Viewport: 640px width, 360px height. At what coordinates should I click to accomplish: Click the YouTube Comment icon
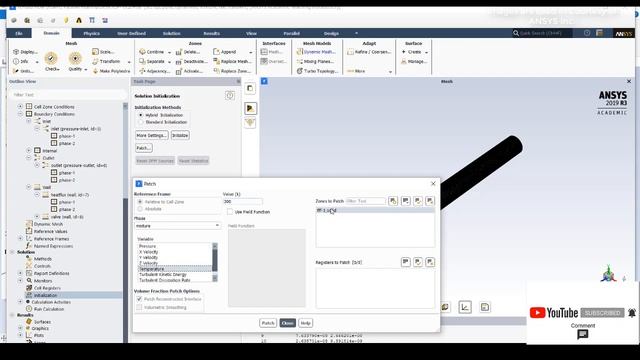pos(582,334)
